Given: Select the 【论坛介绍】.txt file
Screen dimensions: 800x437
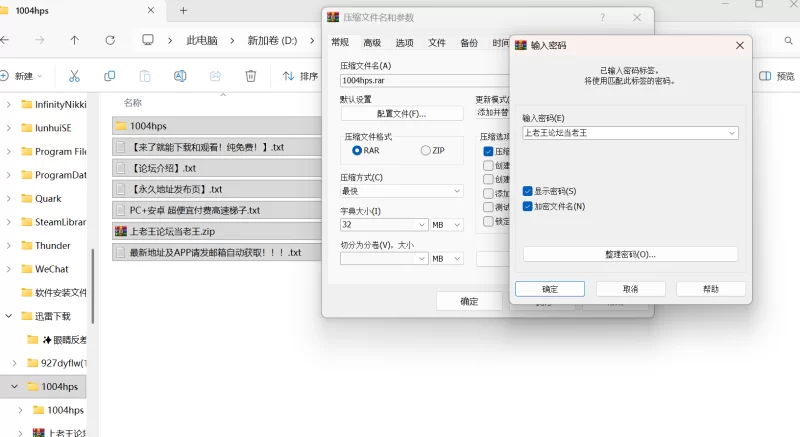Looking at the screenshot, I should [x=217, y=168].
